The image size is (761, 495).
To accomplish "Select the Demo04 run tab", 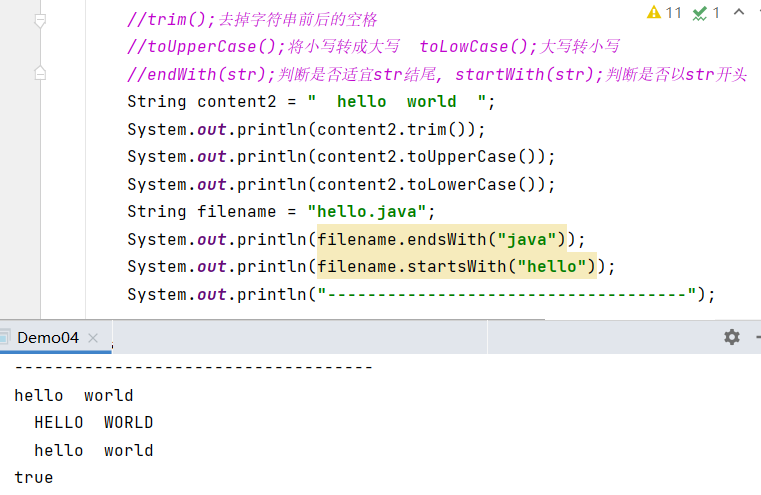I will [47, 338].
